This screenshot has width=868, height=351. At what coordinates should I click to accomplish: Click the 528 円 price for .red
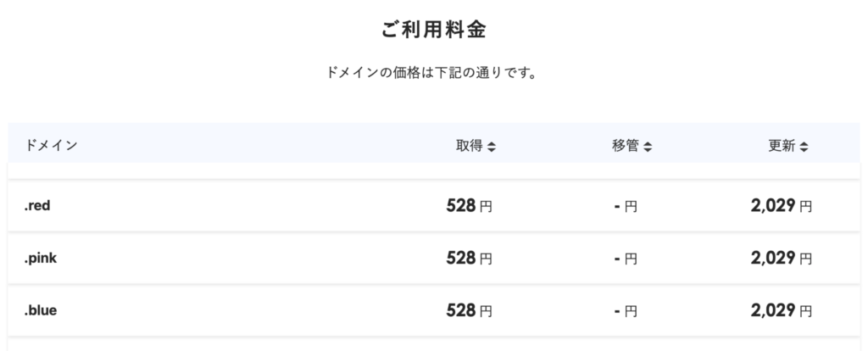coord(469,205)
